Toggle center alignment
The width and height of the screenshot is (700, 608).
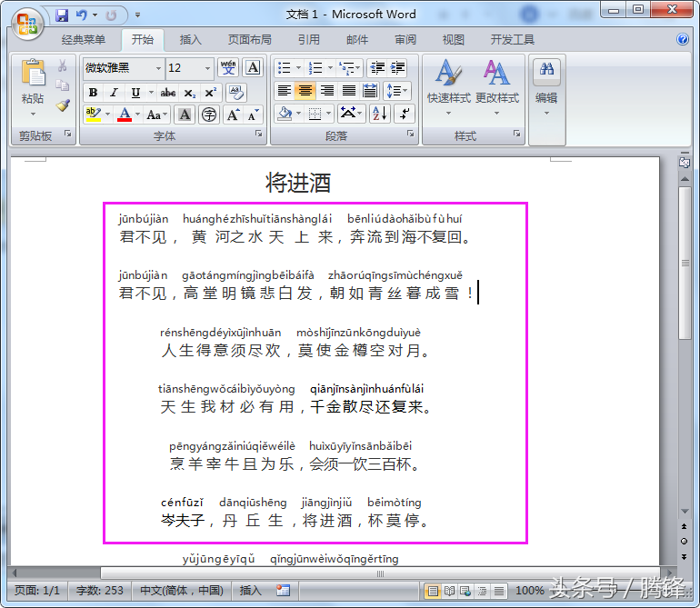(x=305, y=91)
